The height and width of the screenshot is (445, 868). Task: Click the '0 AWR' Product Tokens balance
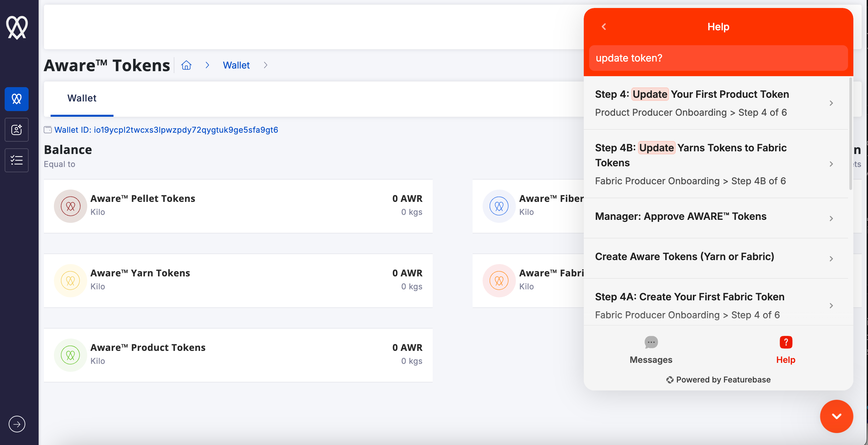pyautogui.click(x=407, y=347)
